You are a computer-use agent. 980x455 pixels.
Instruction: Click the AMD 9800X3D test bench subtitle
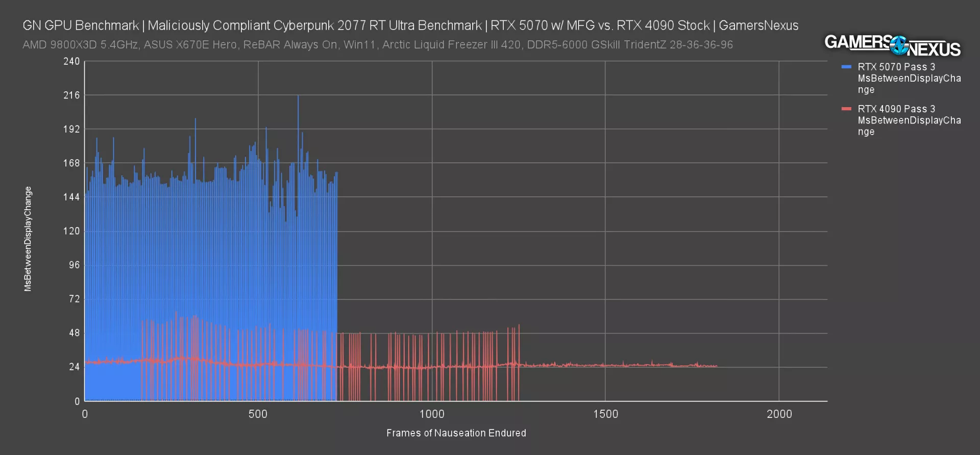point(377,45)
